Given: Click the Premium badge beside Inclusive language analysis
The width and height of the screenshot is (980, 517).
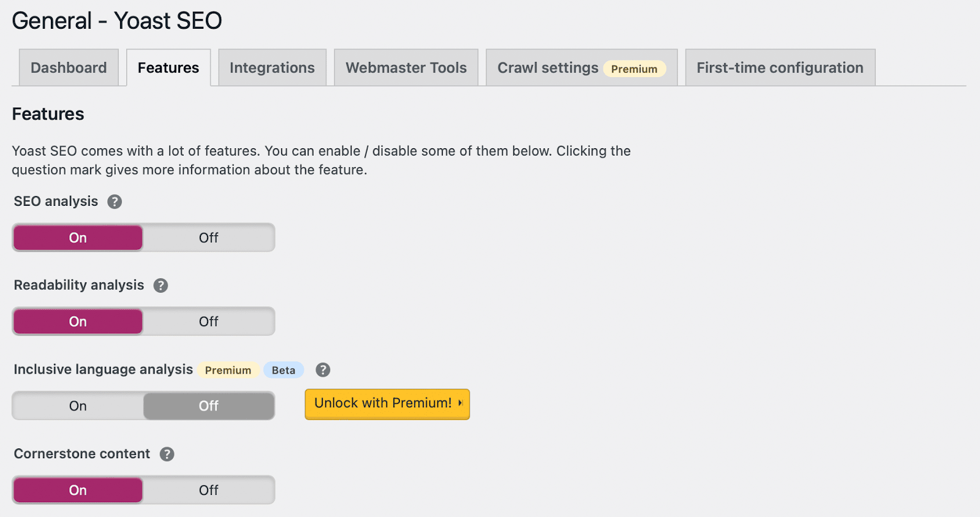Looking at the screenshot, I should (x=228, y=370).
